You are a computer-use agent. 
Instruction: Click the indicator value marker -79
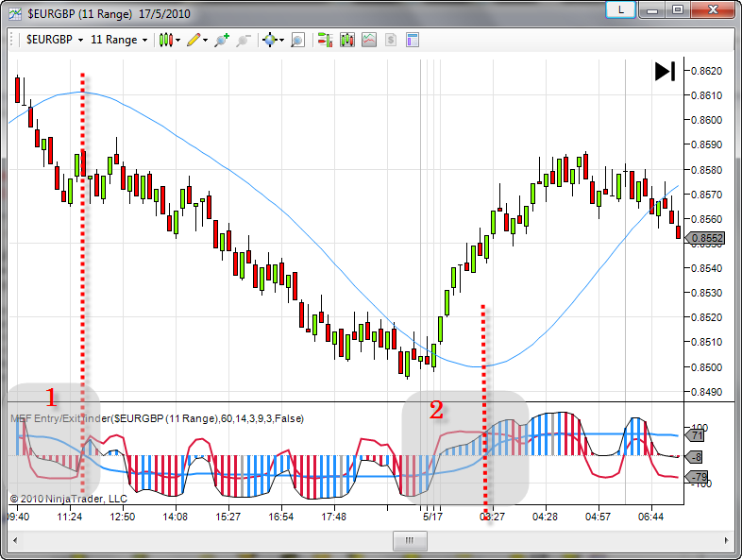pos(697,476)
